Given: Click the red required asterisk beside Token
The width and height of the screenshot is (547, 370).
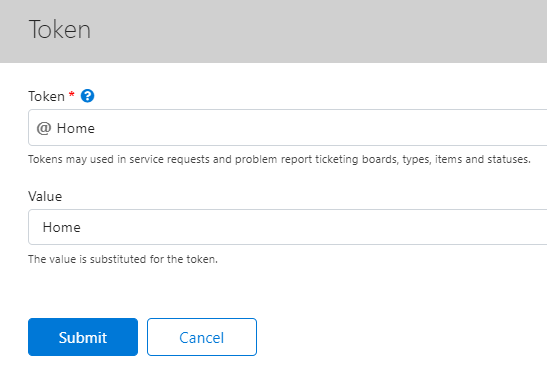Looking at the screenshot, I should click(x=72, y=94).
